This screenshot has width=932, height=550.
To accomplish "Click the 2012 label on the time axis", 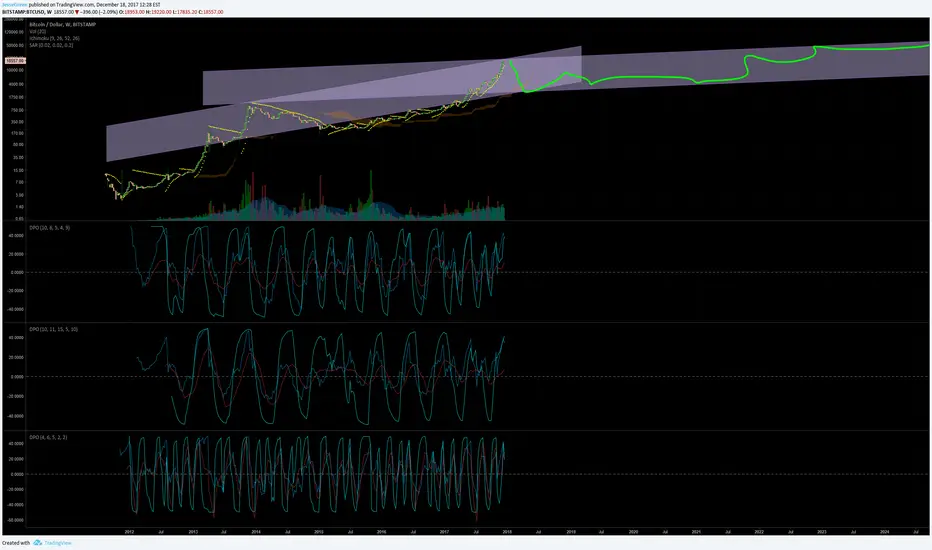I will 130,532.
